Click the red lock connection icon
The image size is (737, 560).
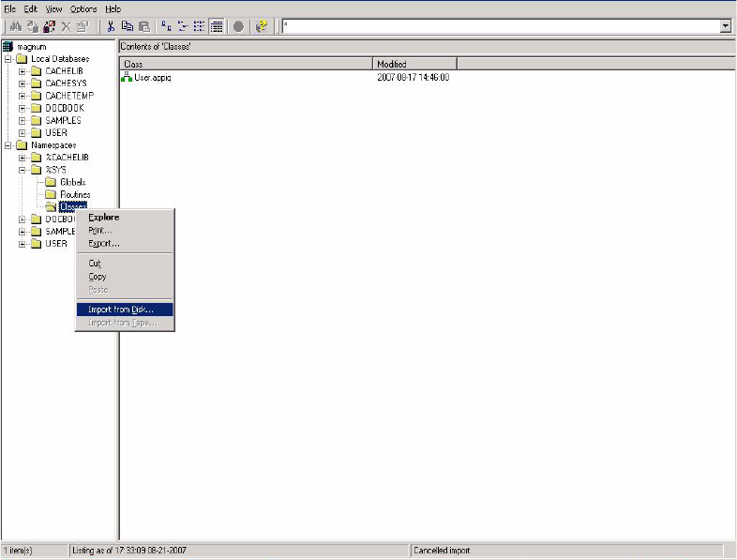click(49, 26)
